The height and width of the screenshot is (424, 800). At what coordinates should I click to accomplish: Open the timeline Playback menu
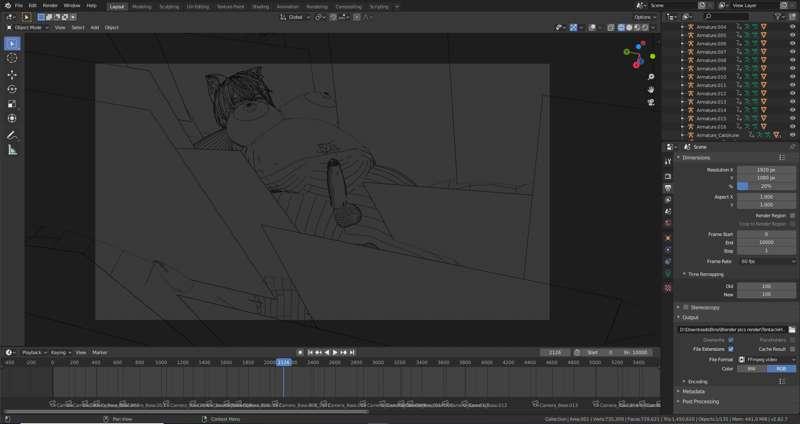(34, 353)
